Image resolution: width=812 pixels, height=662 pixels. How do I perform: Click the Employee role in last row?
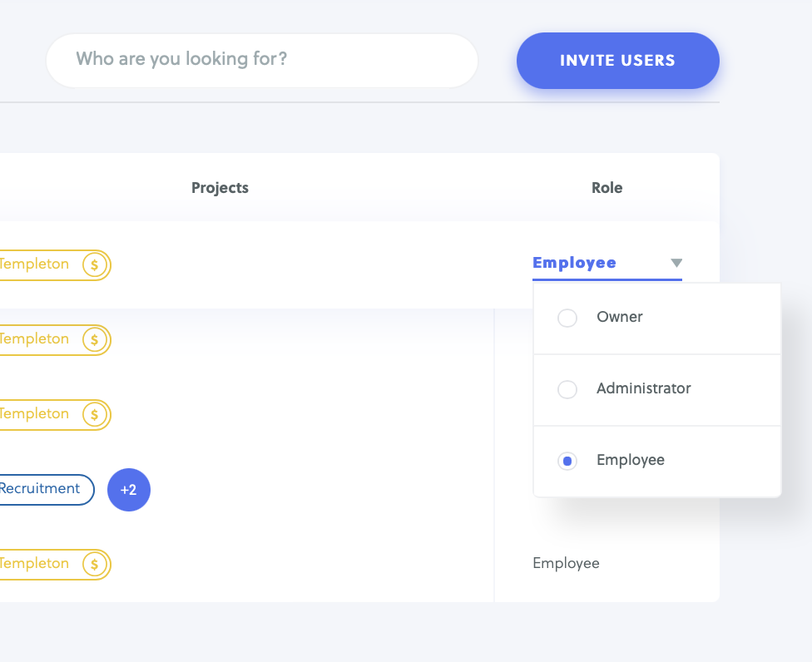[x=566, y=563]
